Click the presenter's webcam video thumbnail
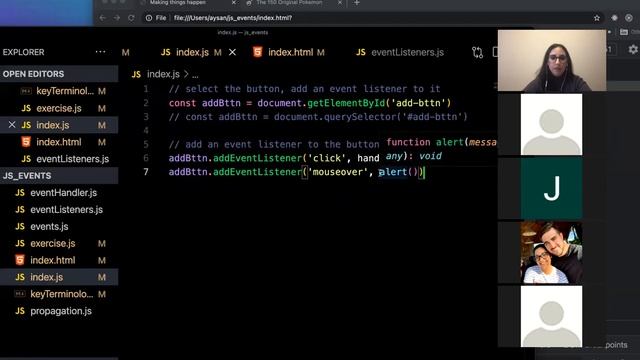The image size is (640, 360). click(552, 60)
